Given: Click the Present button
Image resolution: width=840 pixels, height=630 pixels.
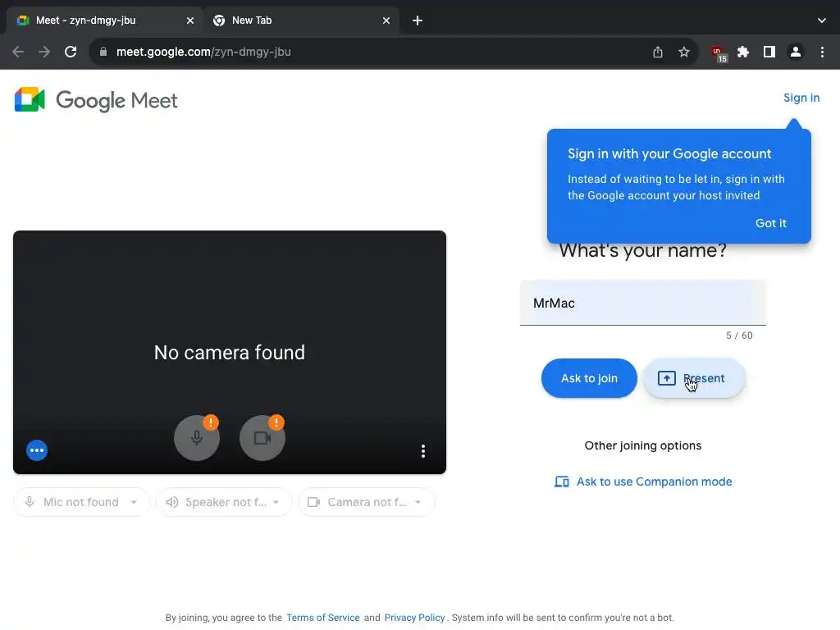Looking at the screenshot, I should (x=694, y=378).
